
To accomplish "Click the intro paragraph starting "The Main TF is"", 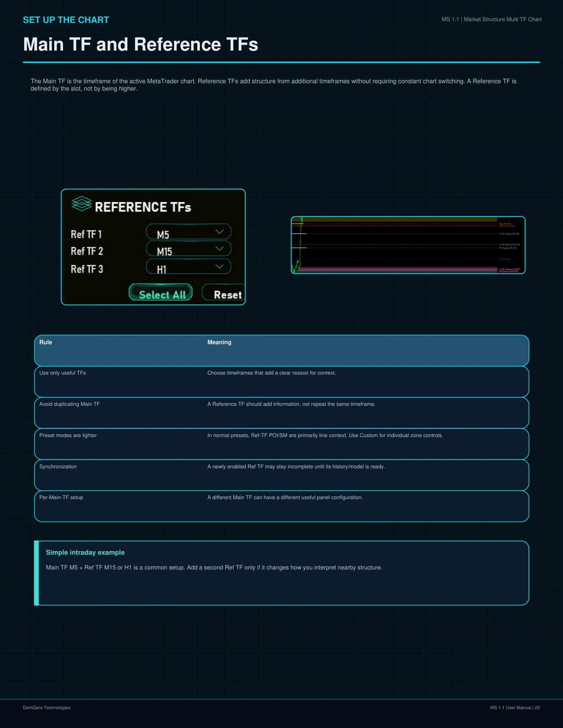I will coord(274,85).
